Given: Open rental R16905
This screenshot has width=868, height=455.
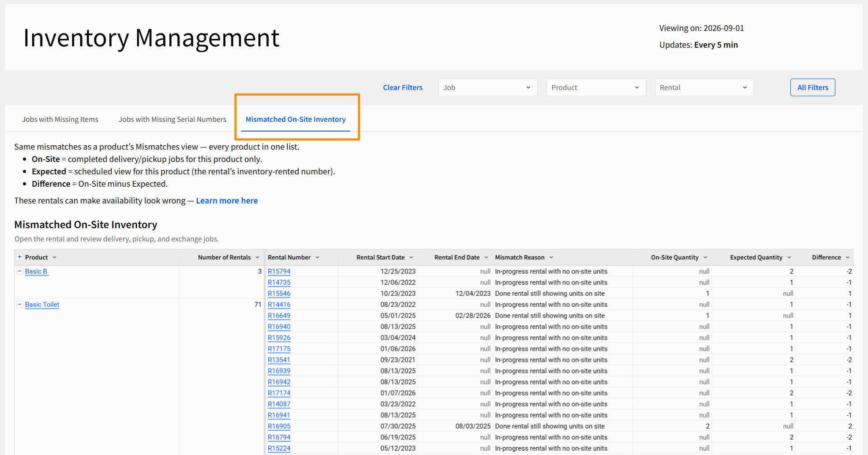Looking at the screenshot, I should point(279,426).
